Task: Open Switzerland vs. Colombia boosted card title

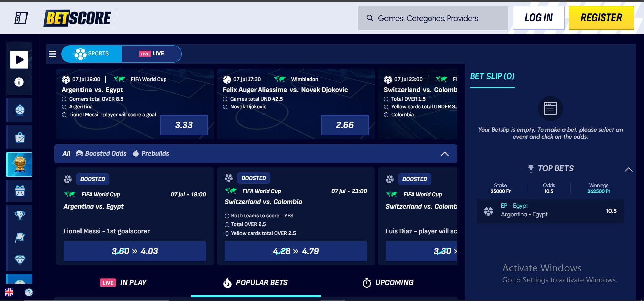Action: (263, 202)
